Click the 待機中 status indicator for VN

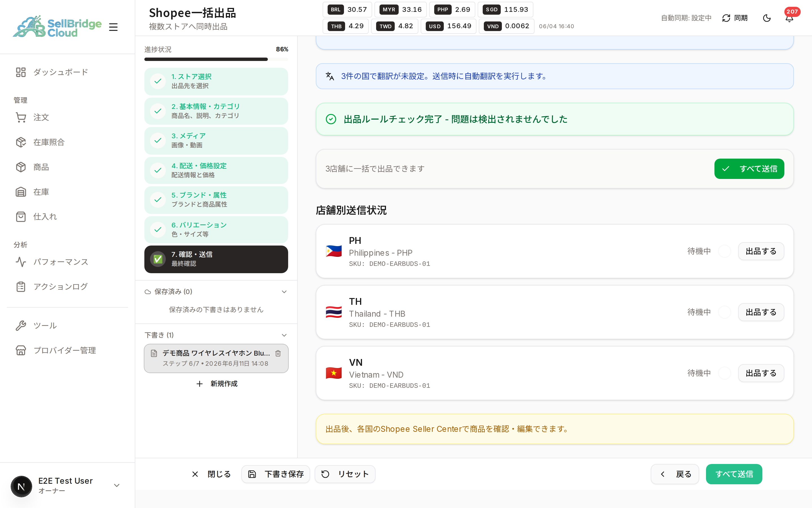(x=699, y=373)
